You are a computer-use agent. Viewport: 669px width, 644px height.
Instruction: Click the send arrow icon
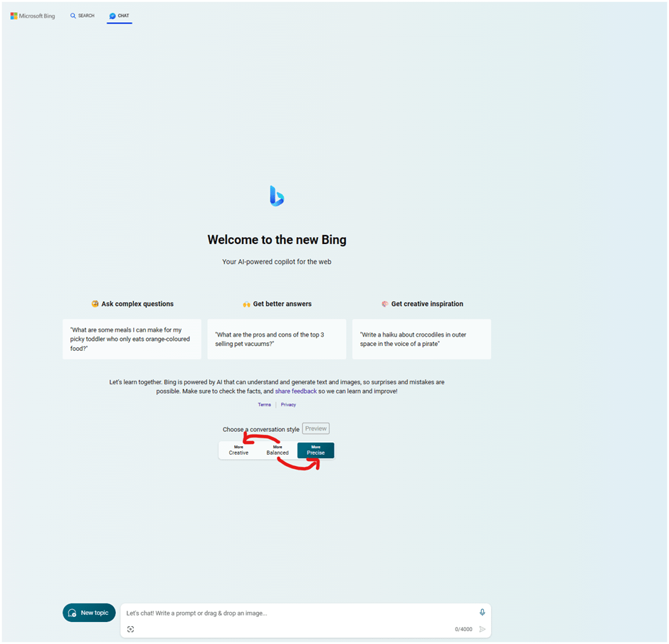pyautogui.click(x=483, y=629)
